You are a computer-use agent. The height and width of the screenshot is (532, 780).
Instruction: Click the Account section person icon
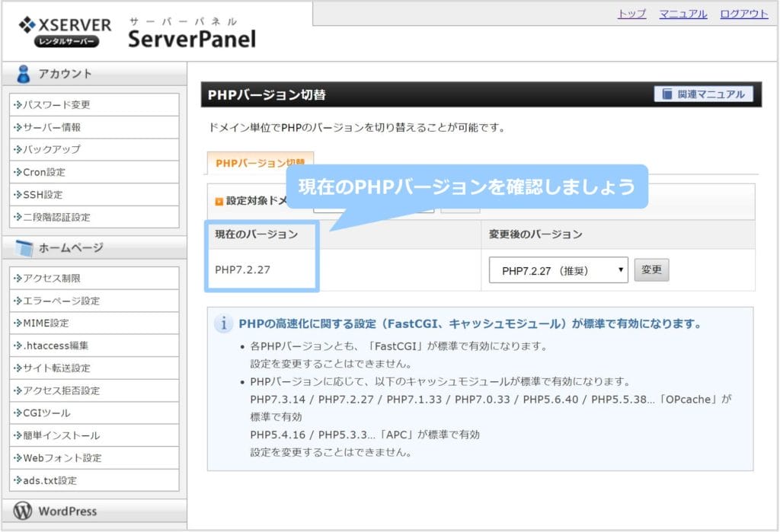[x=23, y=74]
